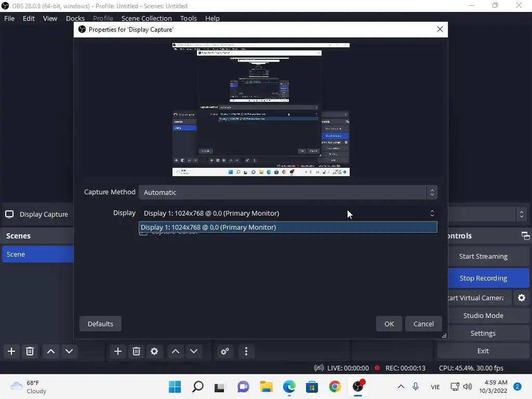Open Chat app from taskbar
The height and width of the screenshot is (399, 532).
[243, 387]
